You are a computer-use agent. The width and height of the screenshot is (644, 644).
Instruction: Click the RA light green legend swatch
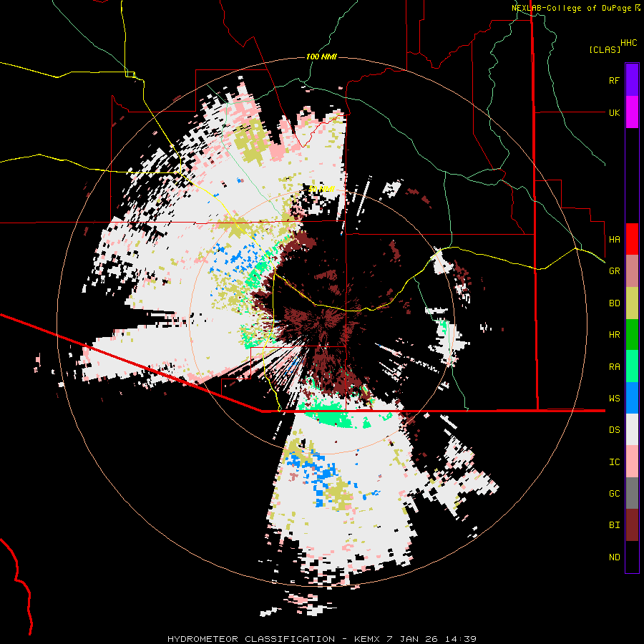click(x=632, y=366)
